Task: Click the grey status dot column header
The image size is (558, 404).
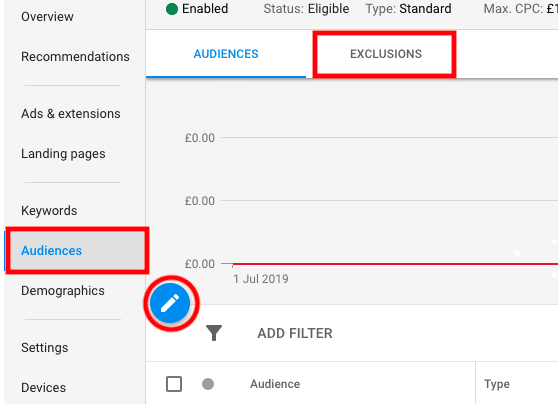Action: point(208,384)
